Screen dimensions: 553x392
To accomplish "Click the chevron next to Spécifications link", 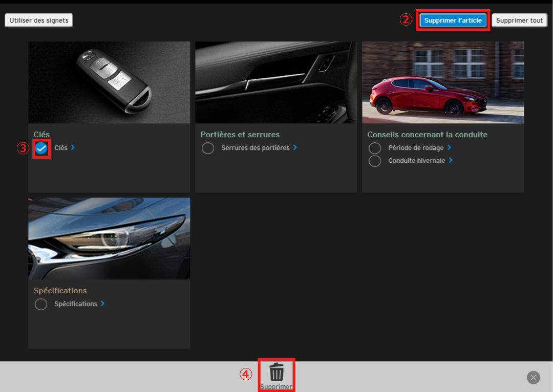I will (102, 303).
